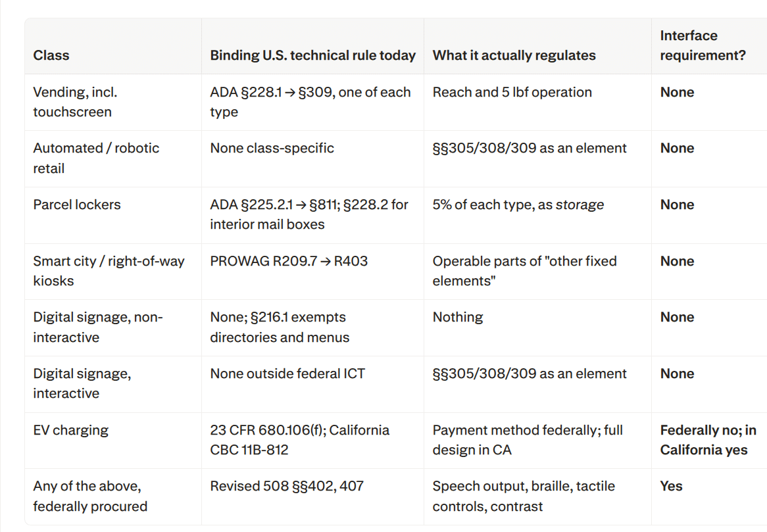Click '5% of each type, as storage'

[518, 205]
